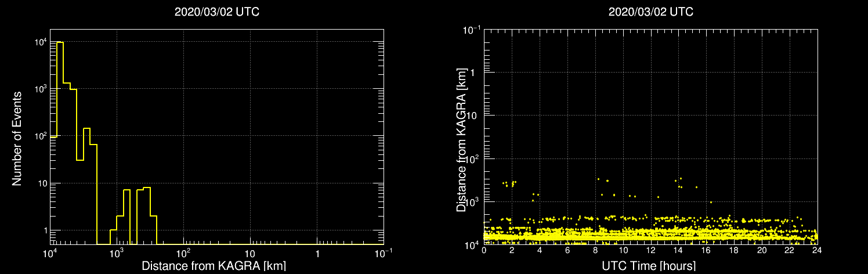The image size is (868, 274).
Task: Click the 1 tick on histogram's distance axis
Action: coord(317,255)
